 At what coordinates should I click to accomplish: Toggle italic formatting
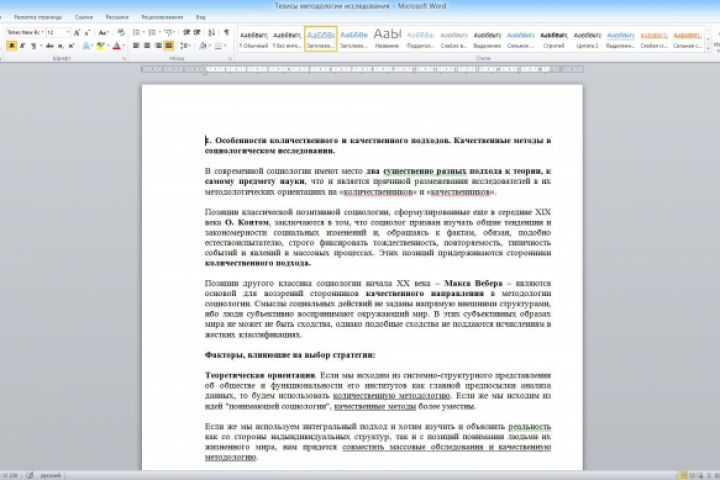(22, 45)
